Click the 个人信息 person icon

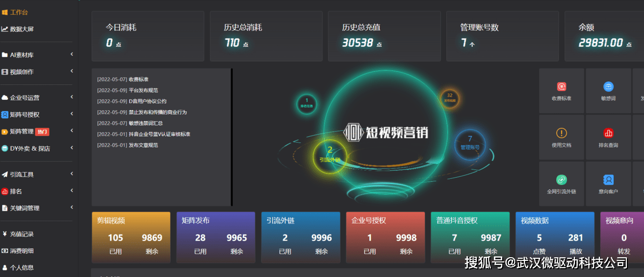point(5,268)
